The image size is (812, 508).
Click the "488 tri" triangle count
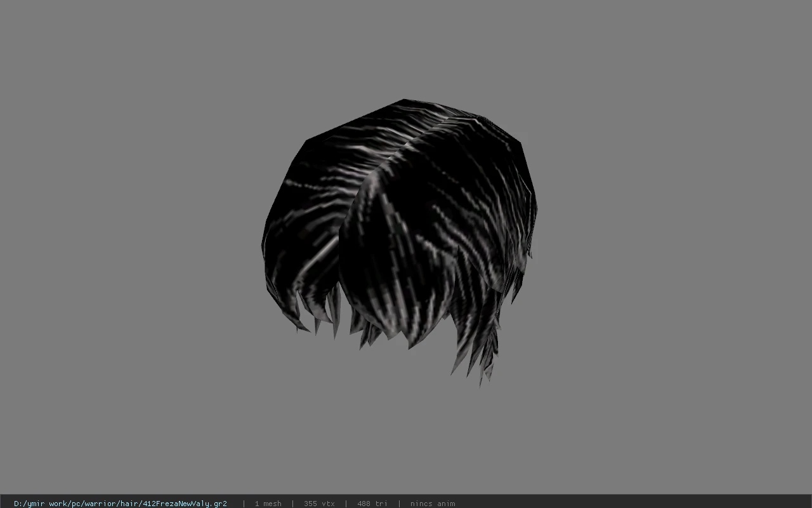(372, 504)
